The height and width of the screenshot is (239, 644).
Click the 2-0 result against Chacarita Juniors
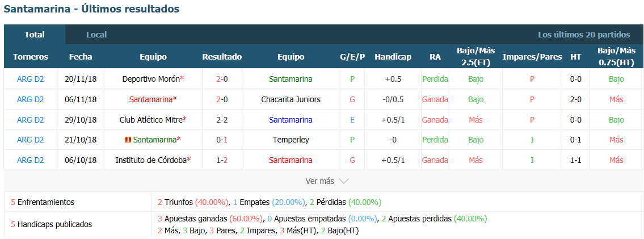pos(222,99)
